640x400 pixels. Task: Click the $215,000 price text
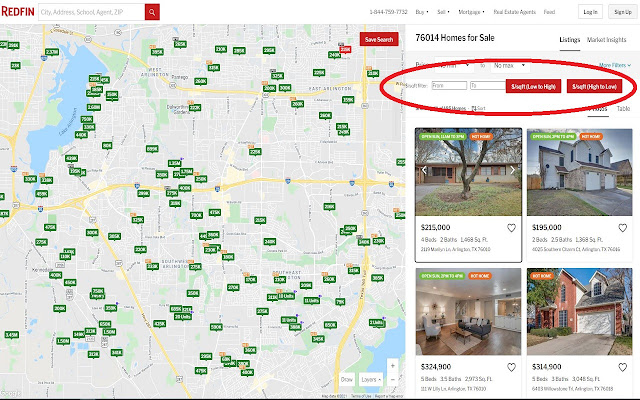(x=435, y=227)
